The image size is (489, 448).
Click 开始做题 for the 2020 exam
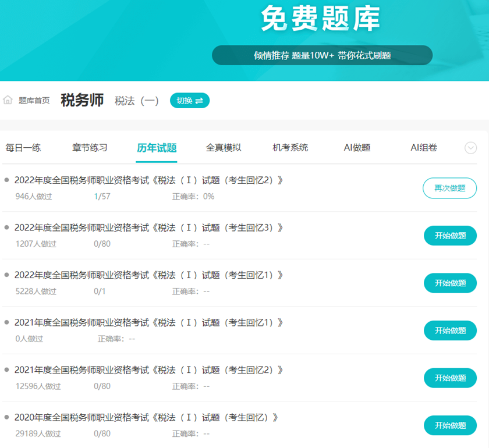pyautogui.click(x=450, y=425)
